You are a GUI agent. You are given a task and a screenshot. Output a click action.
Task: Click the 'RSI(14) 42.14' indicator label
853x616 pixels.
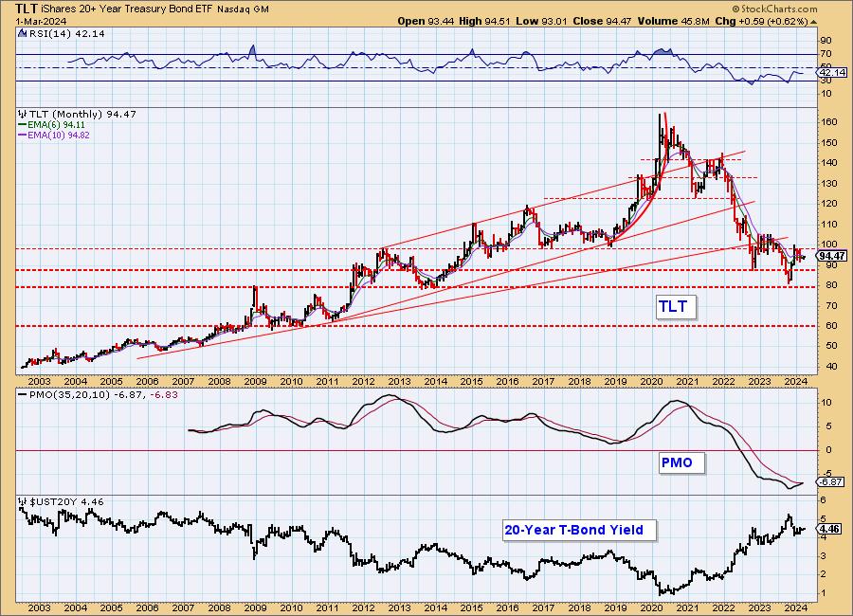pos(66,33)
